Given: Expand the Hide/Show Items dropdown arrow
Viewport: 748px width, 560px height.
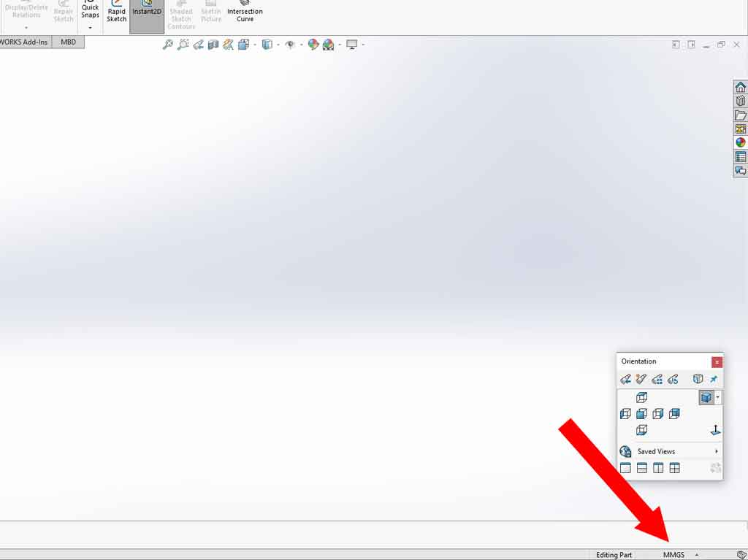Looking at the screenshot, I should tap(301, 45).
